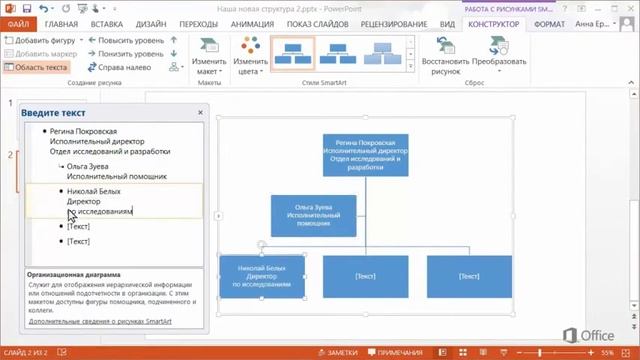Open Дополнительные сведения о рисунках SmartArt link
640x360 pixels.
(100, 321)
